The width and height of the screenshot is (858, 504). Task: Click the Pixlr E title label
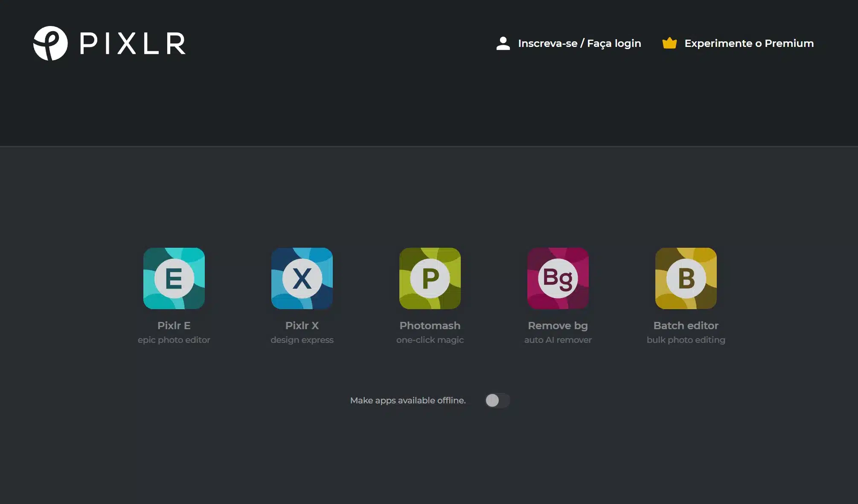tap(174, 325)
